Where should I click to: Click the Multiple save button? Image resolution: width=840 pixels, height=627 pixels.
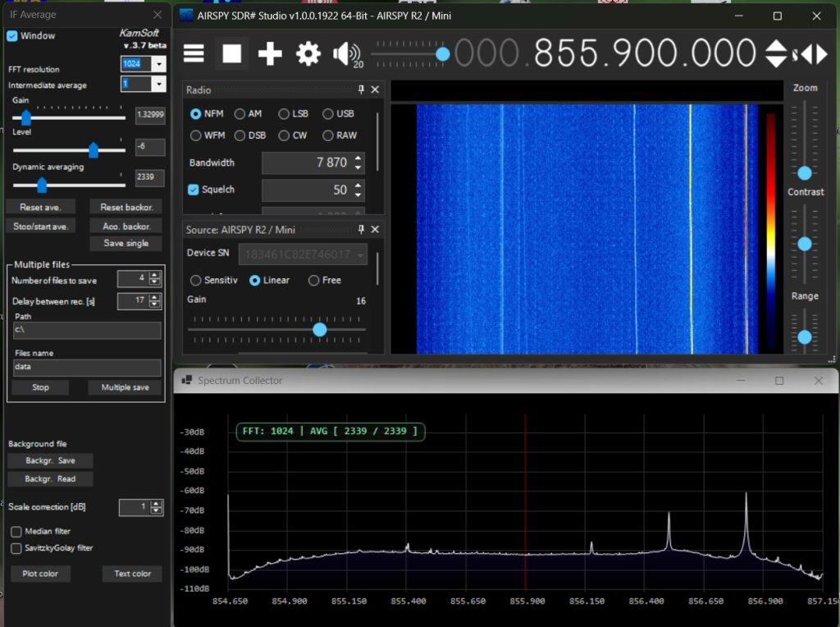pos(125,387)
